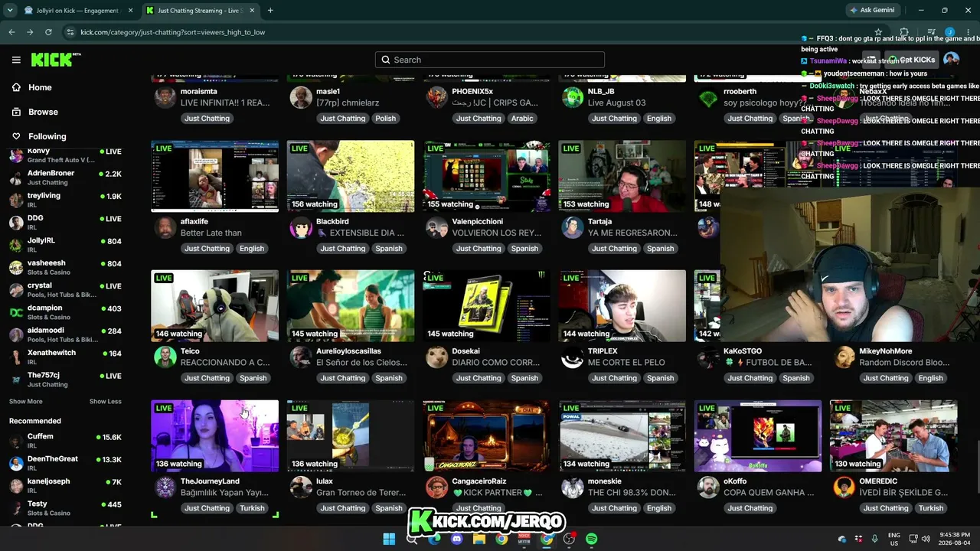Open Following in the sidebar

(x=47, y=136)
